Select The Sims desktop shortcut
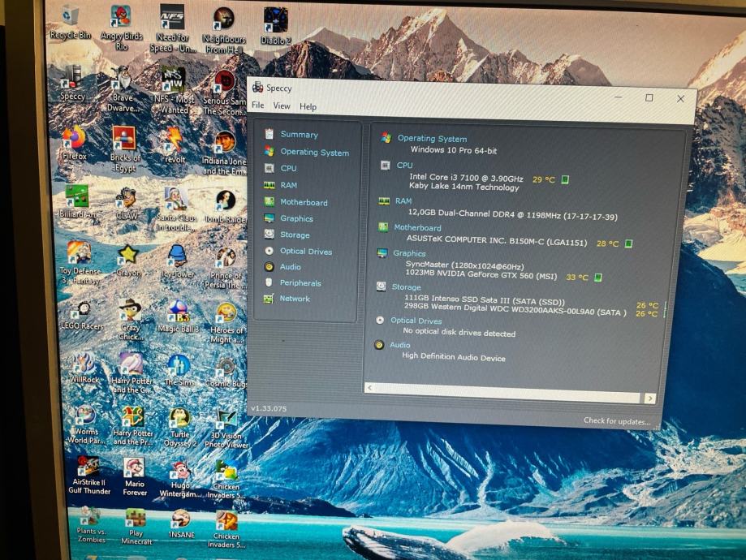The width and height of the screenshot is (746, 560). (179, 371)
